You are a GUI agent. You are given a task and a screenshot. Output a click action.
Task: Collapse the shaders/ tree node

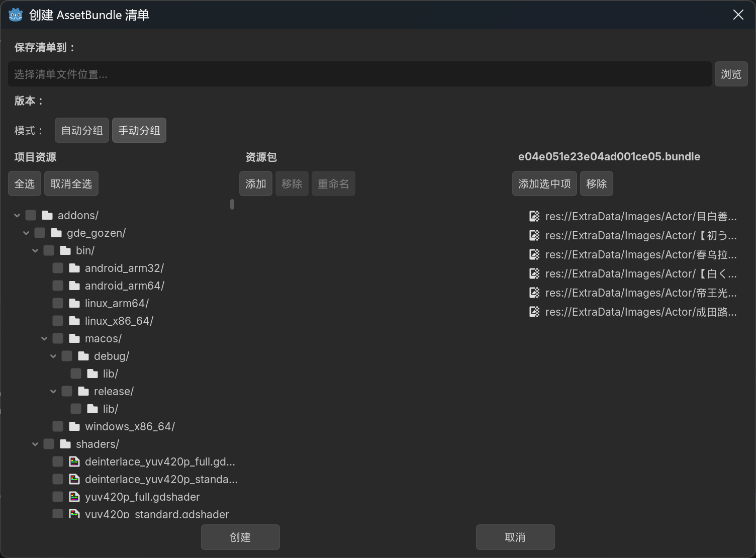(35, 444)
